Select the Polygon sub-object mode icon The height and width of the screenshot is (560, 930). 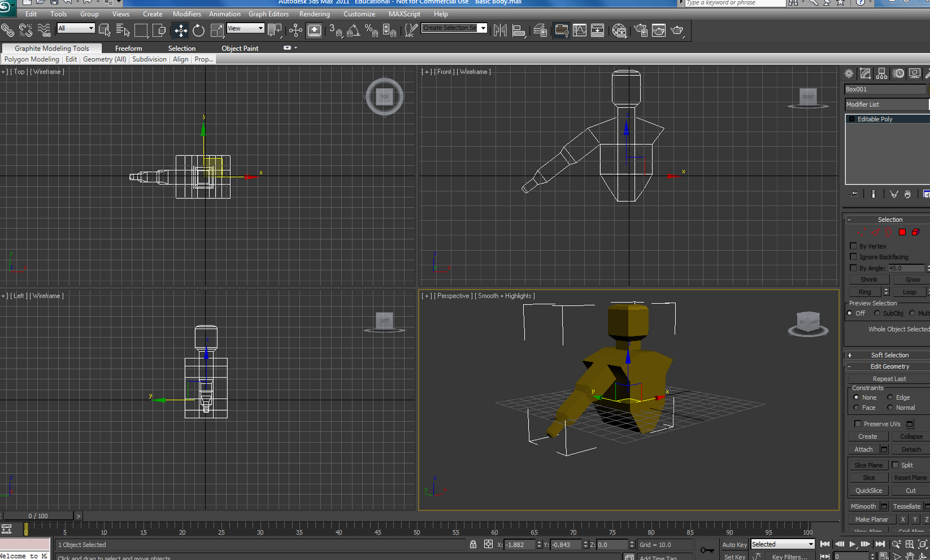click(903, 232)
